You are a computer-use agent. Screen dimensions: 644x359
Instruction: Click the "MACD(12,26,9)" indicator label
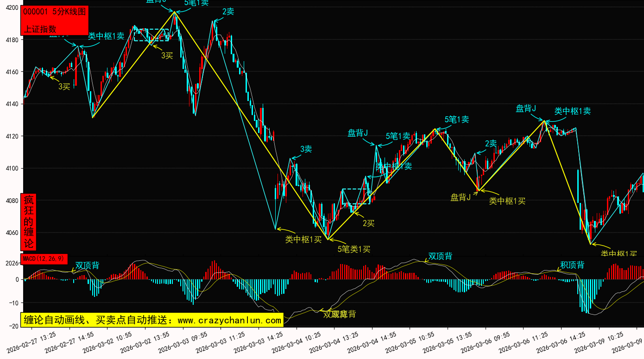coord(44,258)
